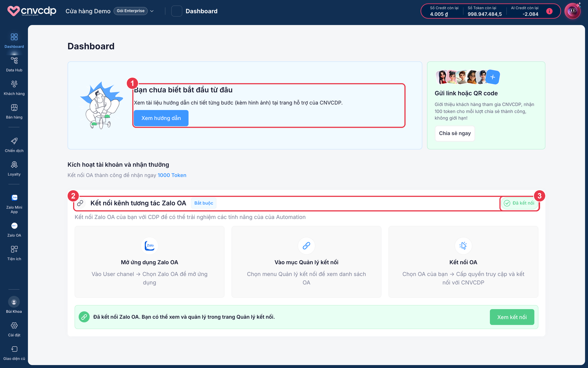Click the Kích hoạt tài khoản và nhận thưởng heading

[118, 165]
